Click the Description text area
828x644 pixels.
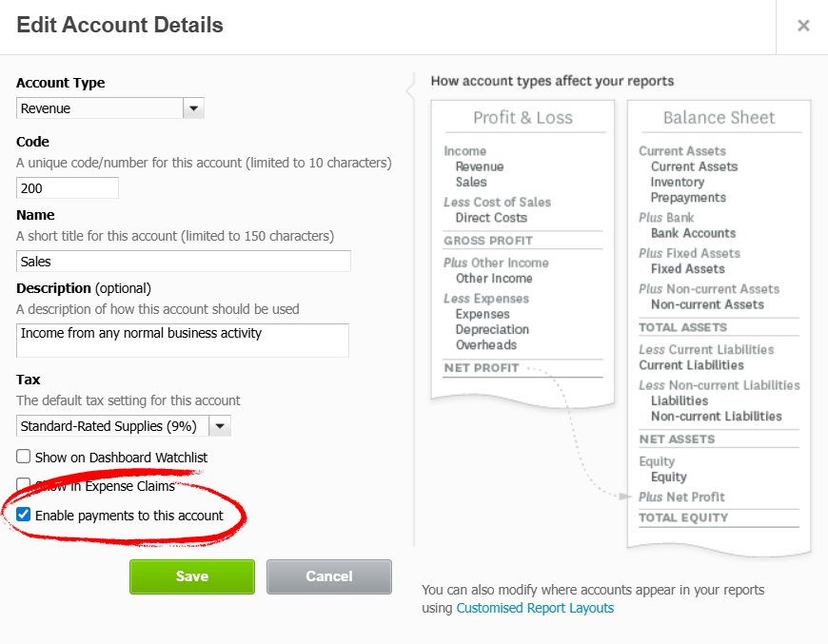point(183,341)
